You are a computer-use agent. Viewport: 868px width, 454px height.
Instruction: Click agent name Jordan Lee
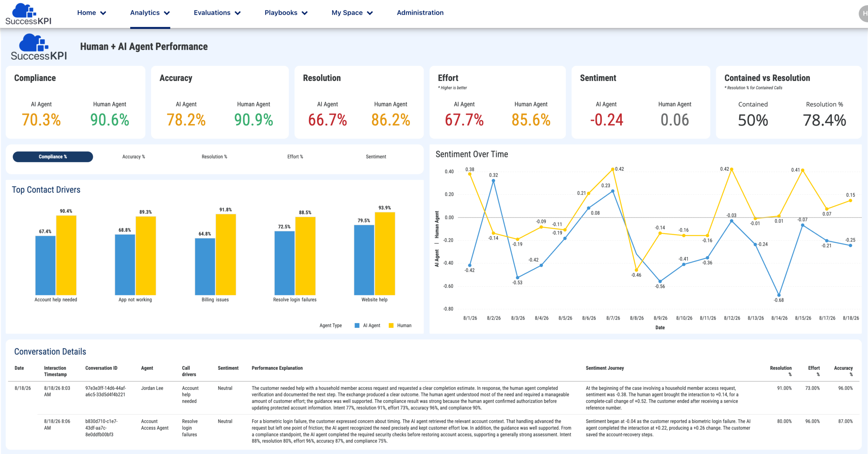[x=152, y=388]
